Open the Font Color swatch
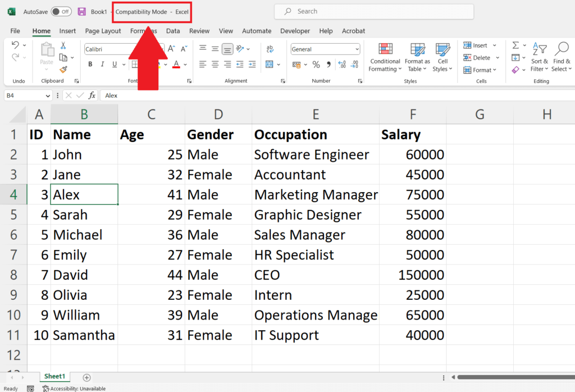 [x=176, y=64]
